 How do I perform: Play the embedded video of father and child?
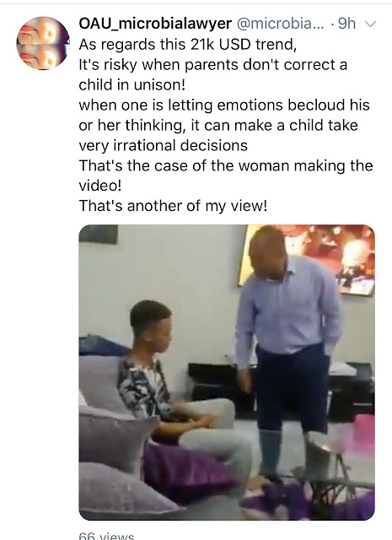coord(227,372)
